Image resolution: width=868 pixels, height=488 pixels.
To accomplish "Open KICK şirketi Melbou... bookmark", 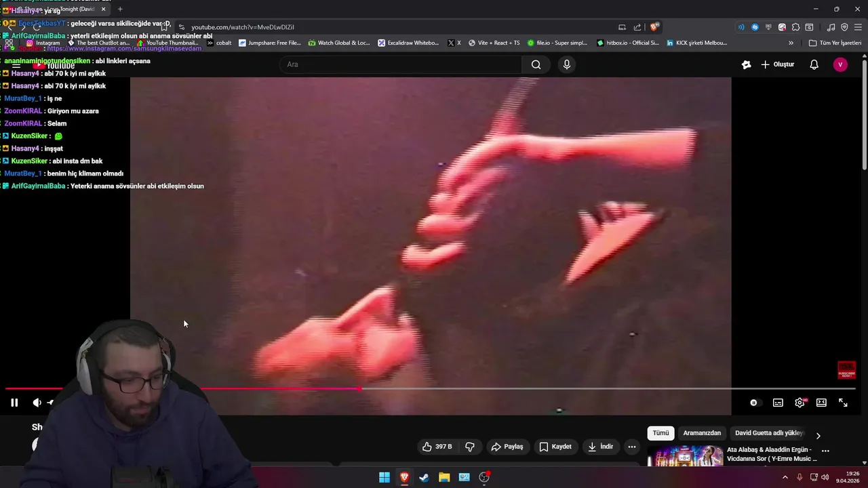I will point(696,43).
